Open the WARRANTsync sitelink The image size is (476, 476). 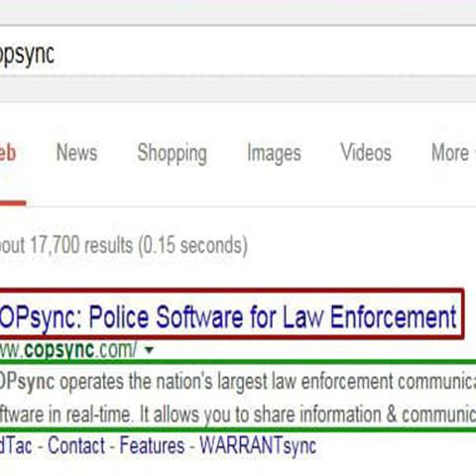tap(258, 446)
